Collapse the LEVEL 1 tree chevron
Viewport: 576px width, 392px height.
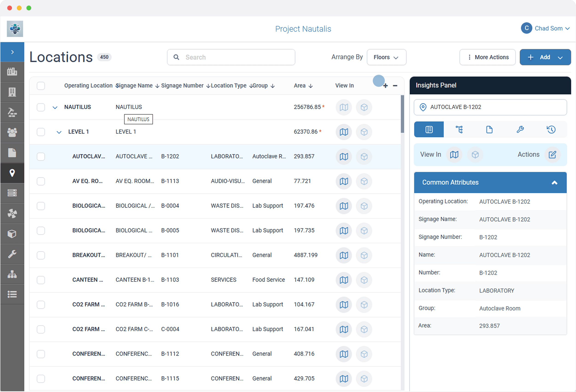(x=59, y=132)
